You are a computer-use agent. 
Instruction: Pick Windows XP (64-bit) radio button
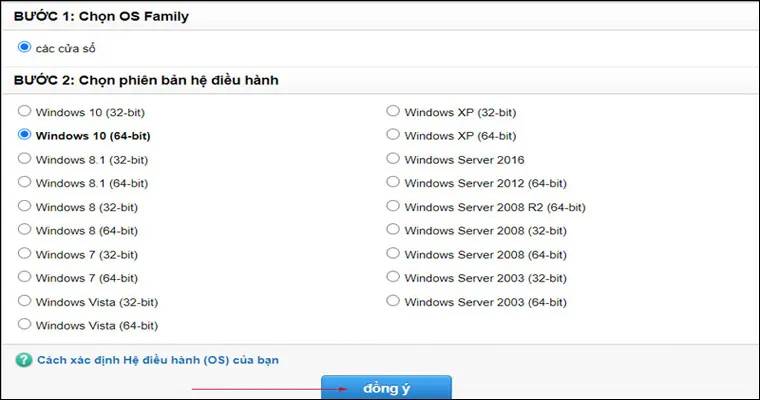(393, 135)
